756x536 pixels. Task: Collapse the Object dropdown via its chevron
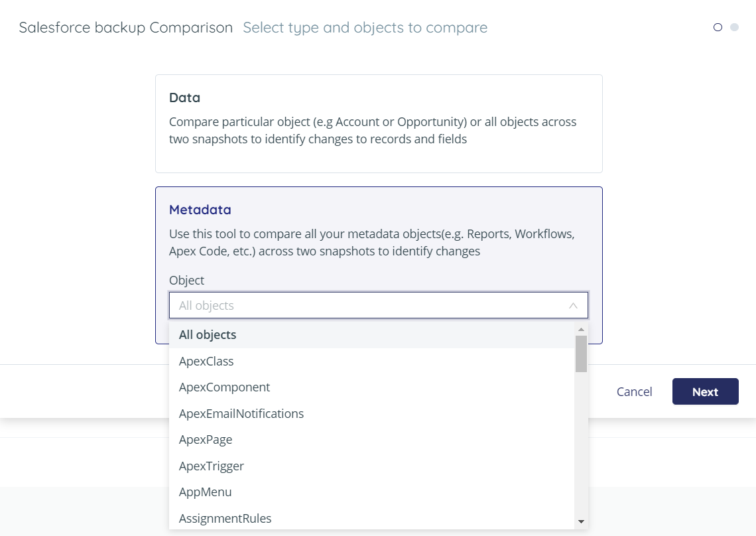[x=572, y=305]
